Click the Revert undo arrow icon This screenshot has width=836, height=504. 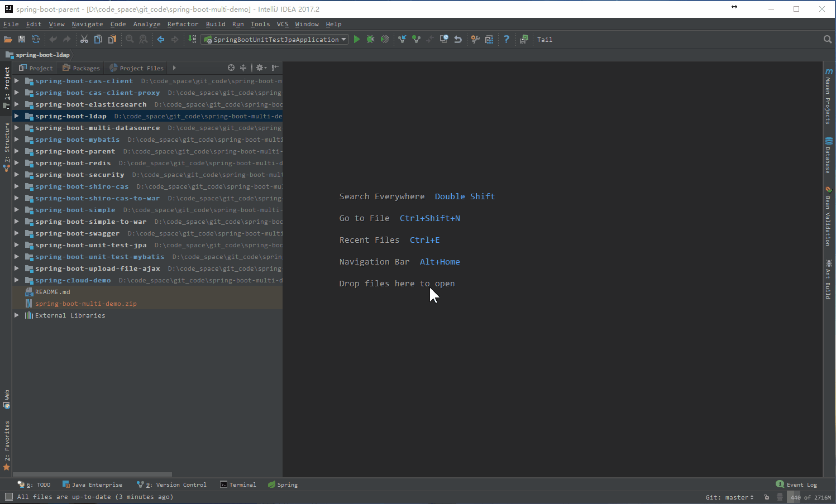click(458, 40)
